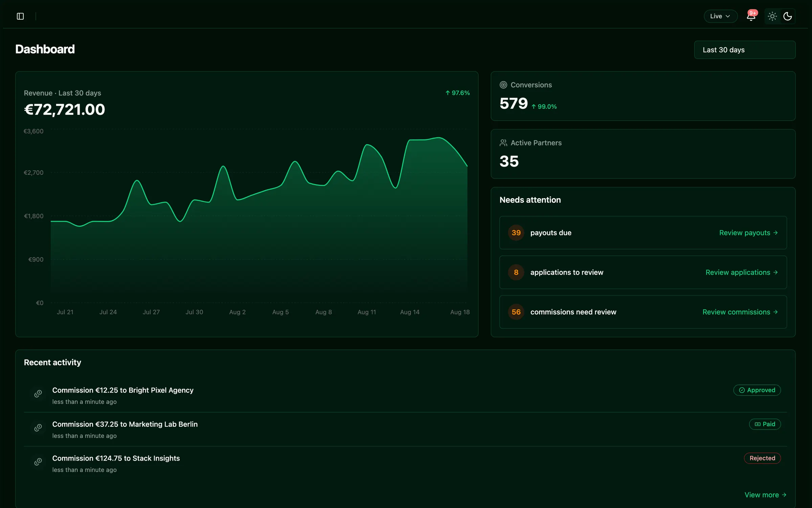The width and height of the screenshot is (812, 508).
Task: Open Commission €124.75 to Stack Insights
Action: pyautogui.click(x=116, y=458)
